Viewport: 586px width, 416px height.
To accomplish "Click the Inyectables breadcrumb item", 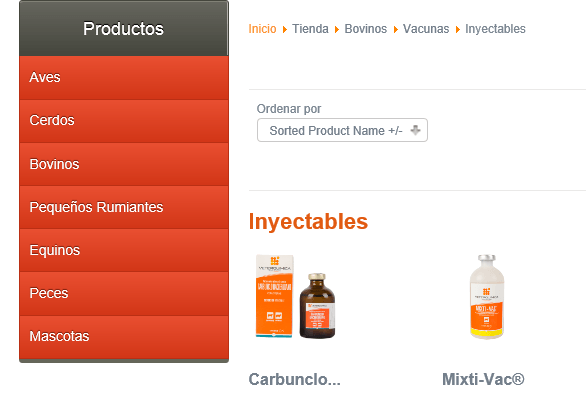I will point(495,29).
